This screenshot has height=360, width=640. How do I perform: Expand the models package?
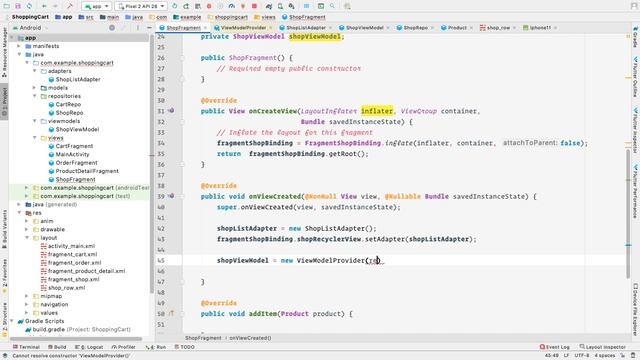click(35, 88)
